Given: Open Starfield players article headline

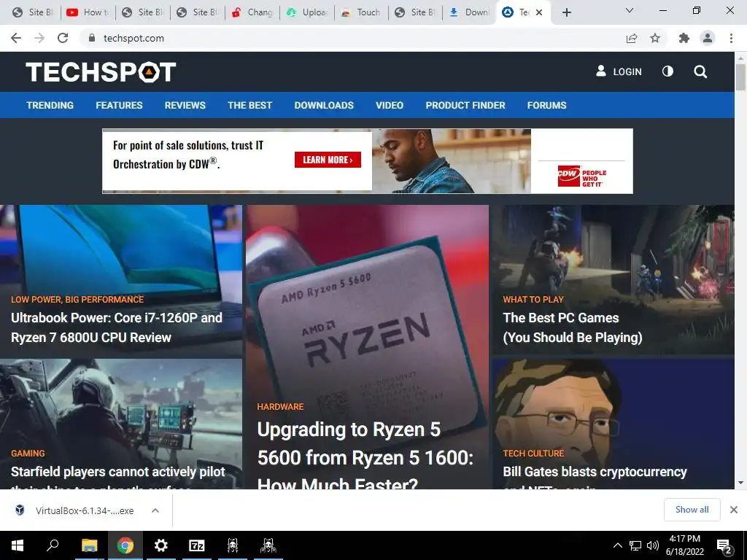Looking at the screenshot, I should click(117, 472).
